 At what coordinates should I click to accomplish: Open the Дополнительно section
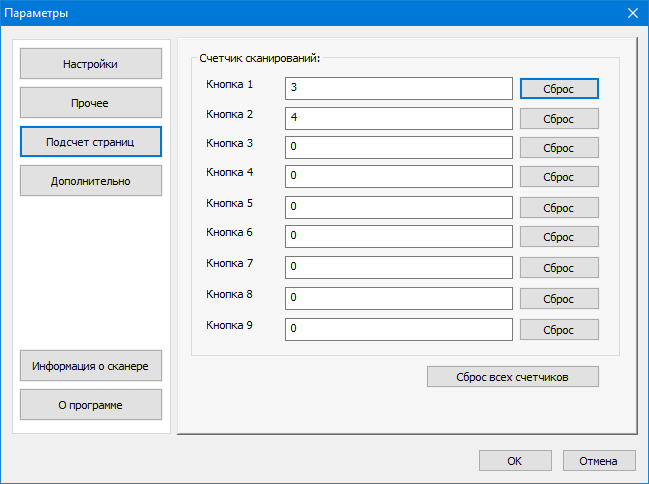coord(90,181)
